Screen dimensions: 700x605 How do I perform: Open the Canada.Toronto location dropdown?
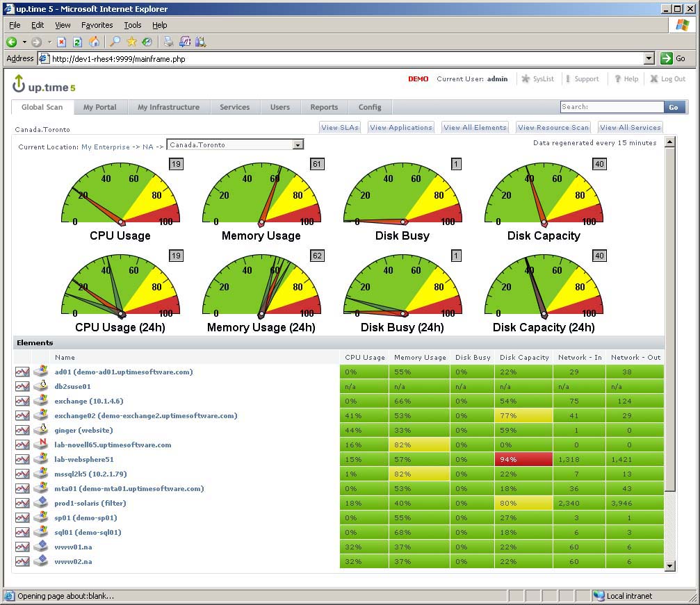(298, 144)
